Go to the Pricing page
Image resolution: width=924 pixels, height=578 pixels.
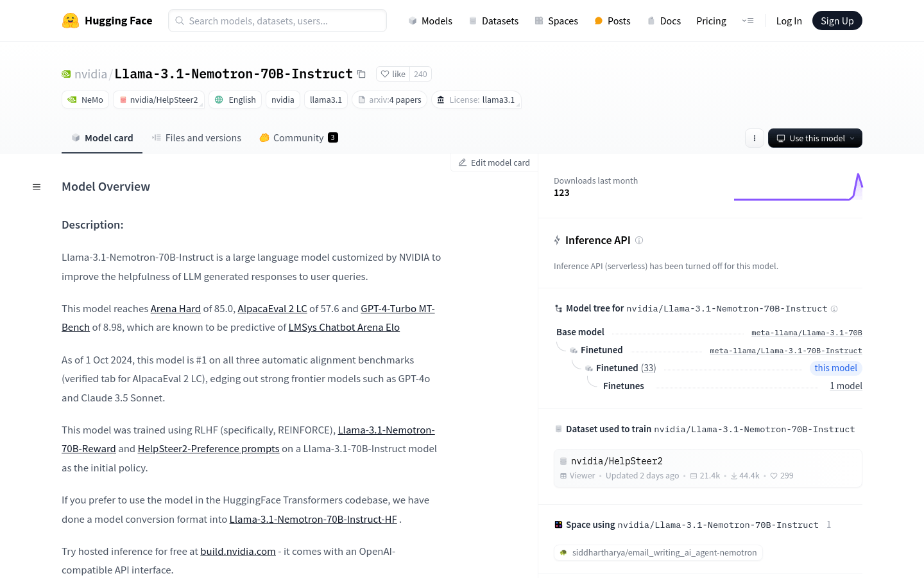point(711,21)
